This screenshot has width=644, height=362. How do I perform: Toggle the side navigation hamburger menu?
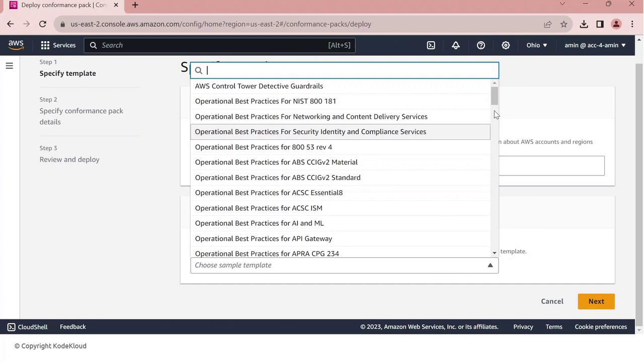(9, 66)
